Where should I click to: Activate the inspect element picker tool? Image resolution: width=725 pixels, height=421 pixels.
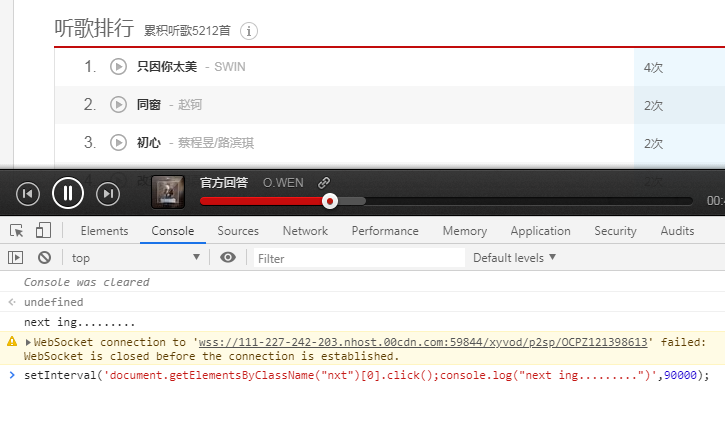(x=17, y=230)
